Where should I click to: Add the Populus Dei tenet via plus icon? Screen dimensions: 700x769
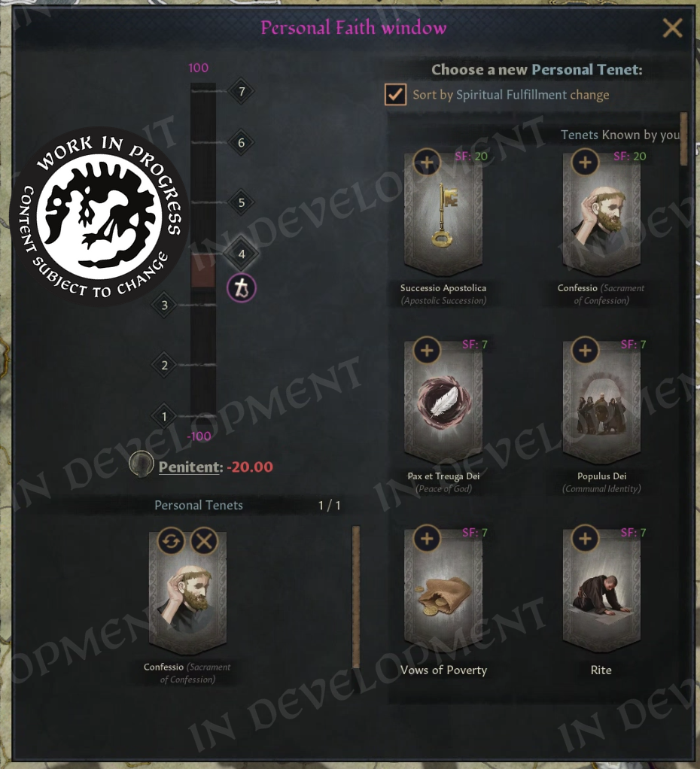point(585,350)
